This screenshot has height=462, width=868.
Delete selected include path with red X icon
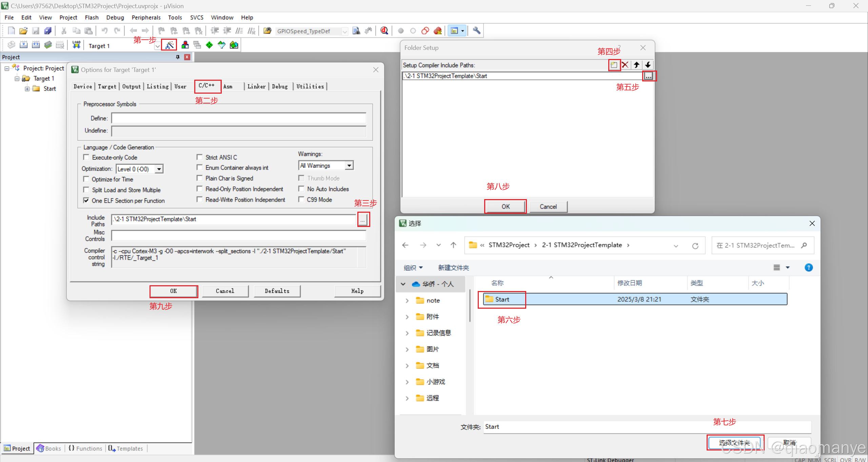(625, 65)
